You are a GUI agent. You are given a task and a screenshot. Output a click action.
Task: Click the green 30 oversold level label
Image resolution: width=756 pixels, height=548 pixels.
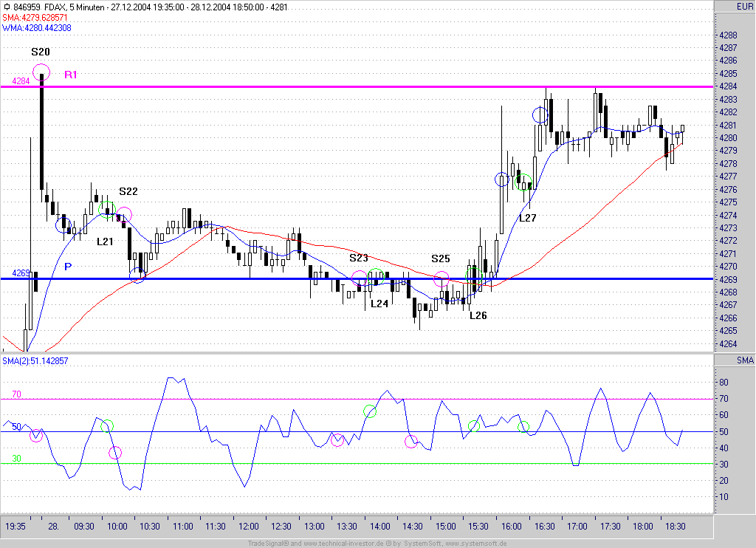pos(16,459)
